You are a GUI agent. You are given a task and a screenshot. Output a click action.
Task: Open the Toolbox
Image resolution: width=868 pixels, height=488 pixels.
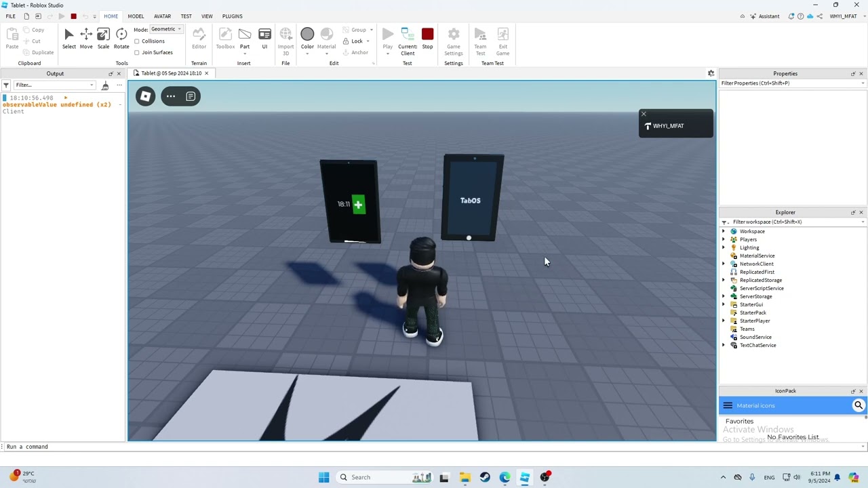(x=225, y=39)
